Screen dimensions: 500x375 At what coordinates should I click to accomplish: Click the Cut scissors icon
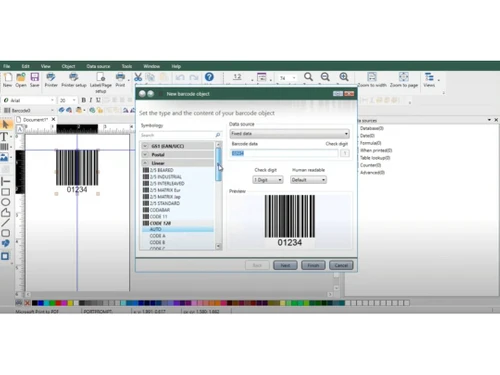pyautogui.click(x=138, y=77)
